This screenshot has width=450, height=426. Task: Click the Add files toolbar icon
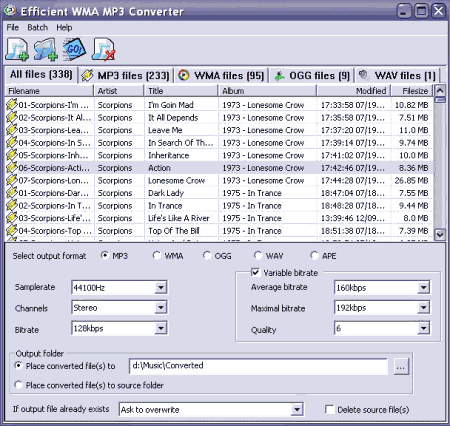(x=17, y=49)
